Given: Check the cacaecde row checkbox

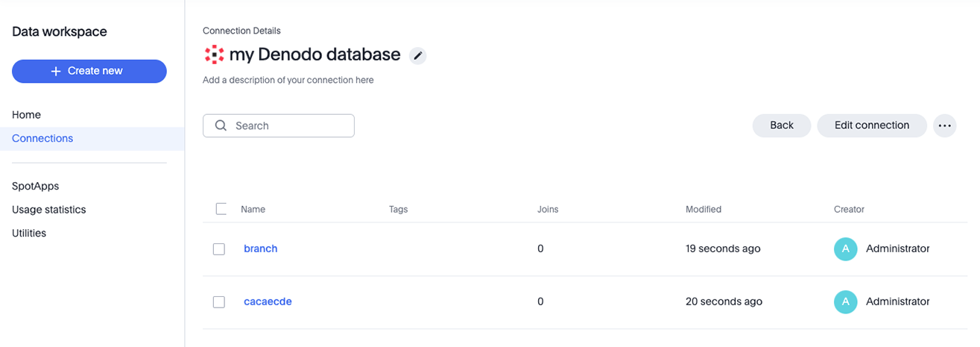Looking at the screenshot, I should pyautogui.click(x=219, y=302).
